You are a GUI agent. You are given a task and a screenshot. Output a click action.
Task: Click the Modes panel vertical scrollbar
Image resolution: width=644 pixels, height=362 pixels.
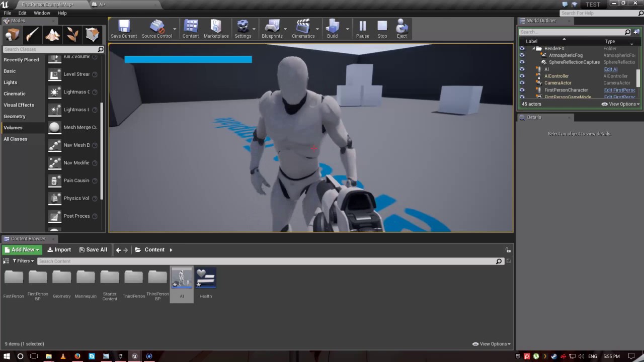coord(102,151)
